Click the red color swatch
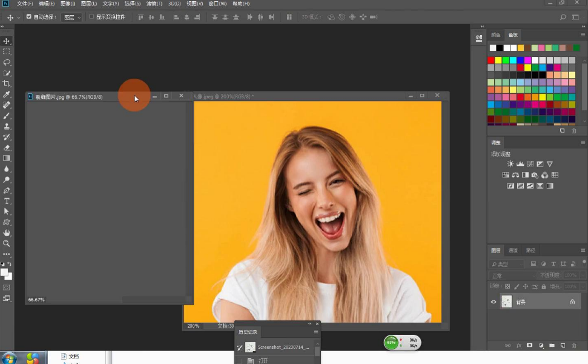The width and height of the screenshot is (588, 364). click(491, 60)
